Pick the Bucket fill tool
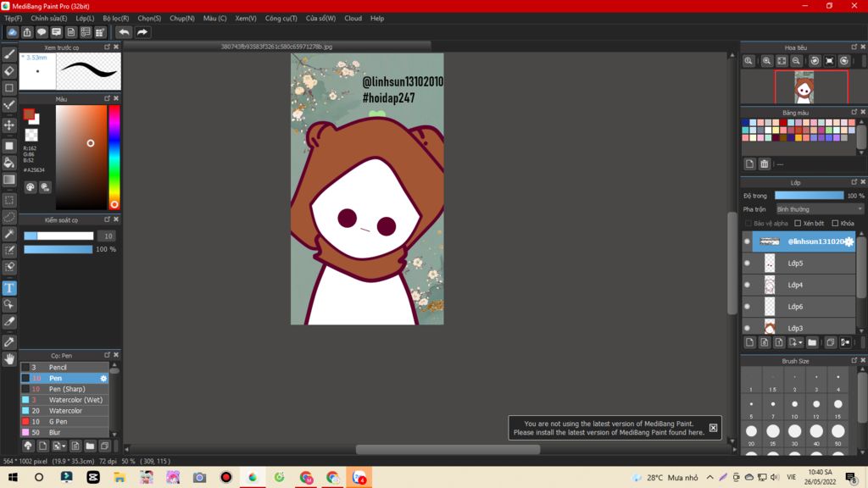The height and width of the screenshot is (488, 868). coord(9,163)
